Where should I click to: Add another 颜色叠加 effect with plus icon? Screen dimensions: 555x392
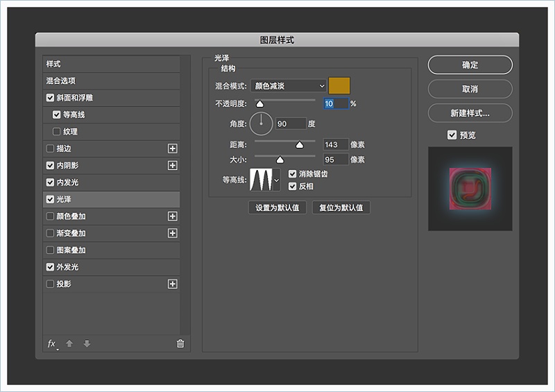[x=173, y=216]
